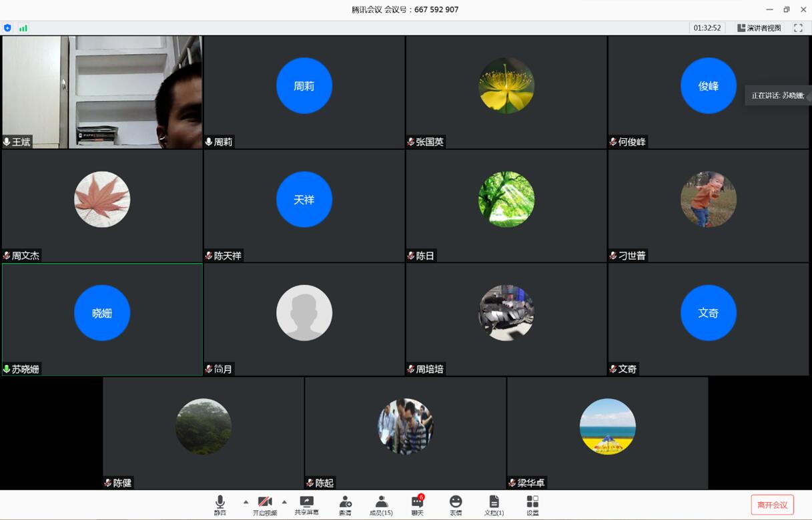Switch layout via 演讲者视图 button
The width and height of the screenshot is (812, 520).
[759, 28]
